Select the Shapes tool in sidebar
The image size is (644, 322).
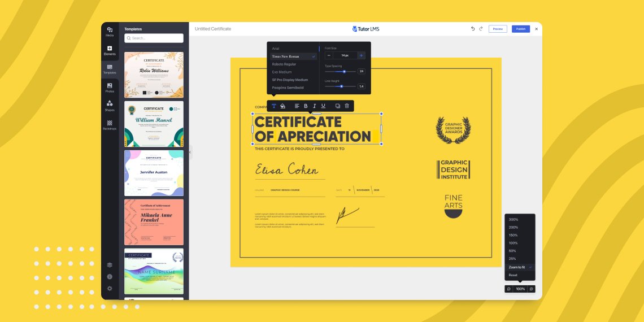[x=110, y=106]
